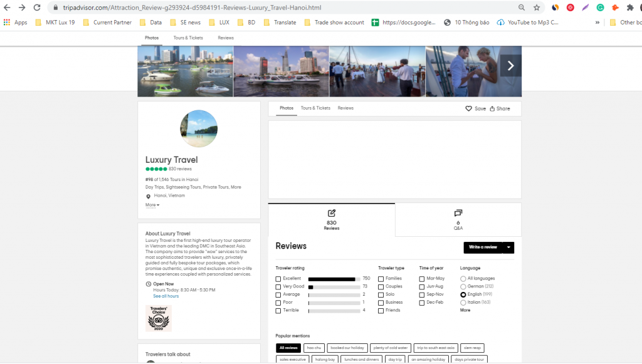This screenshot has width=642, height=364.
Task: Click the red circular extension icon
Action: [x=571, y=8]
